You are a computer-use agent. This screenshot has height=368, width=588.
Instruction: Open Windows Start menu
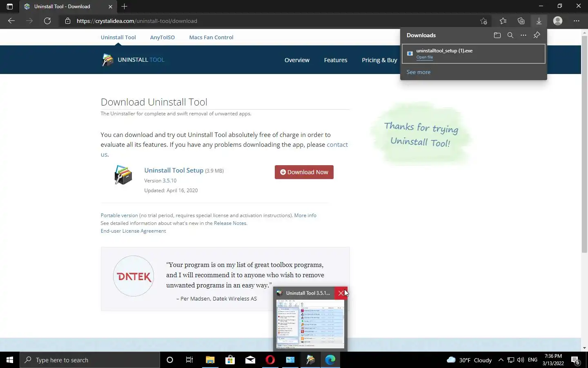coord(10,360)
